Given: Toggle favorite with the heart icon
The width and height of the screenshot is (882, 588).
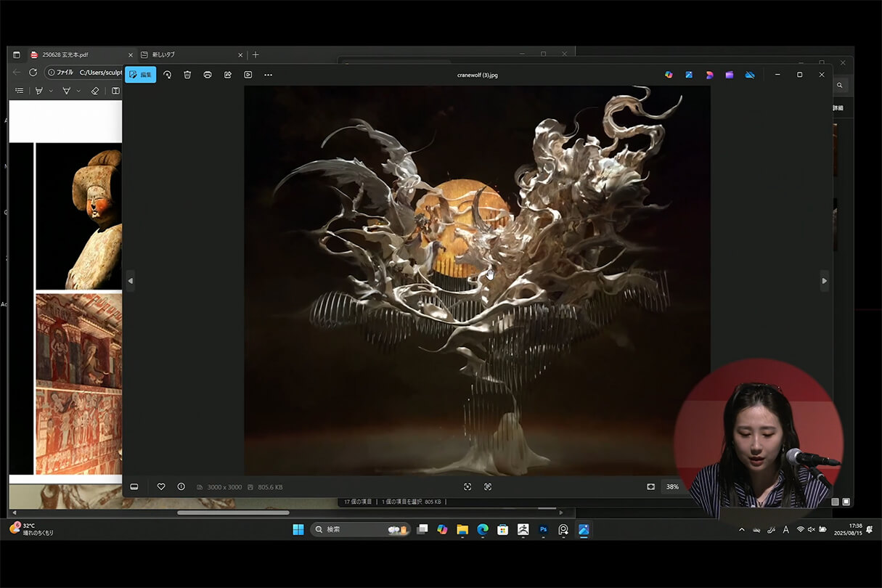Looking at the screenshot, I should (161, 486).
